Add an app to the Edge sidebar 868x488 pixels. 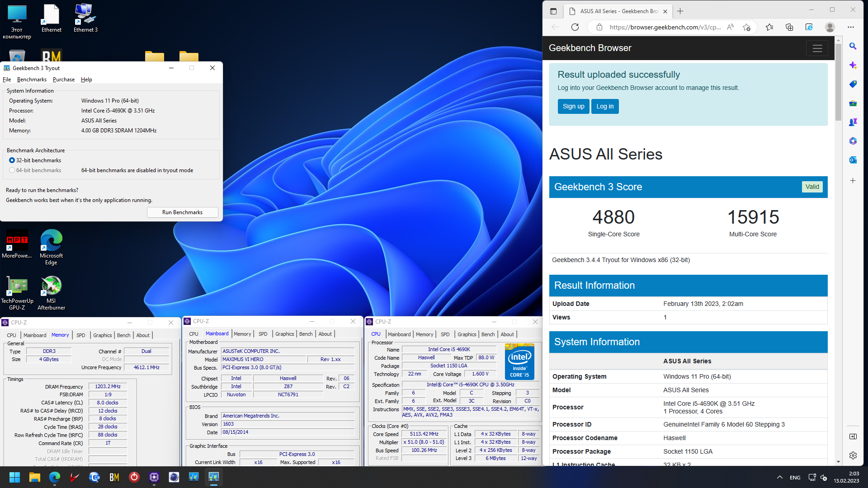[853, 181]
